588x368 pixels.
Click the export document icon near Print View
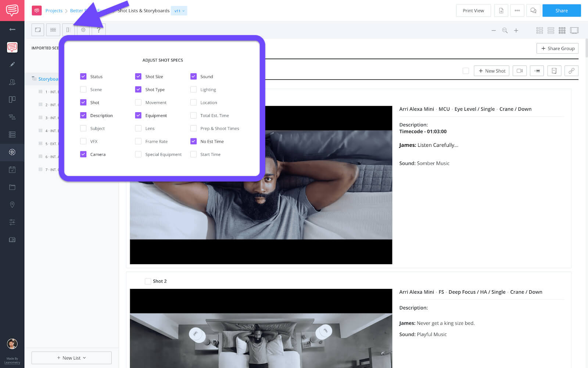pyautogui.click(x=501, y=11)
